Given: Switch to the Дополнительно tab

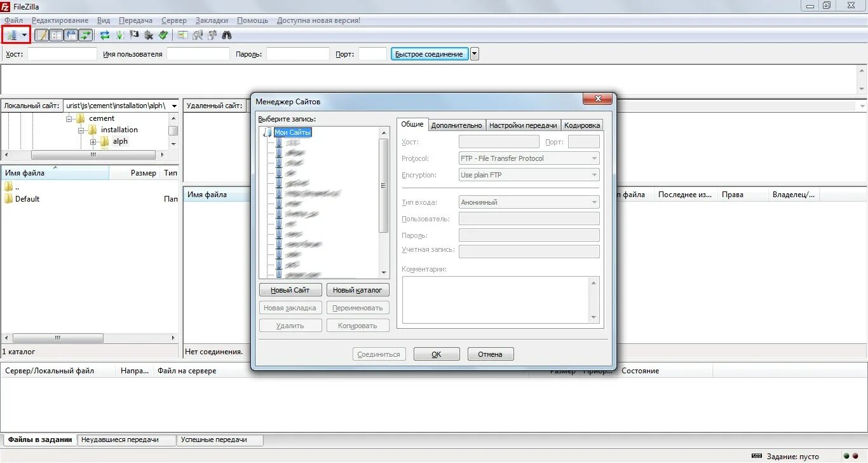Looking at the screenshot, I should pos(456,125).
